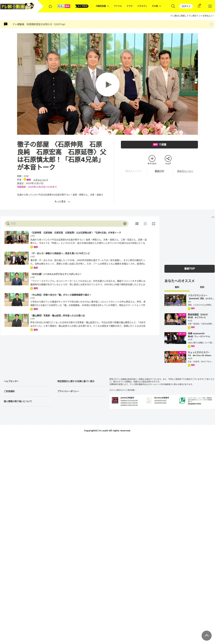Click the 無料で視聴 watch button
Image resolution: width=215 pixels, height=644 pixels.
click(159, 144)
